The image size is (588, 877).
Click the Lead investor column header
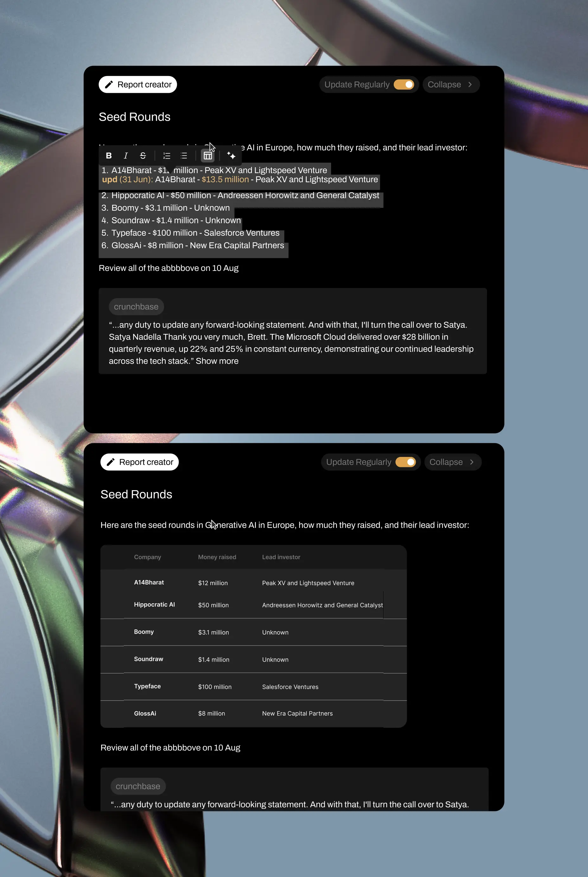tap(281, 557)
